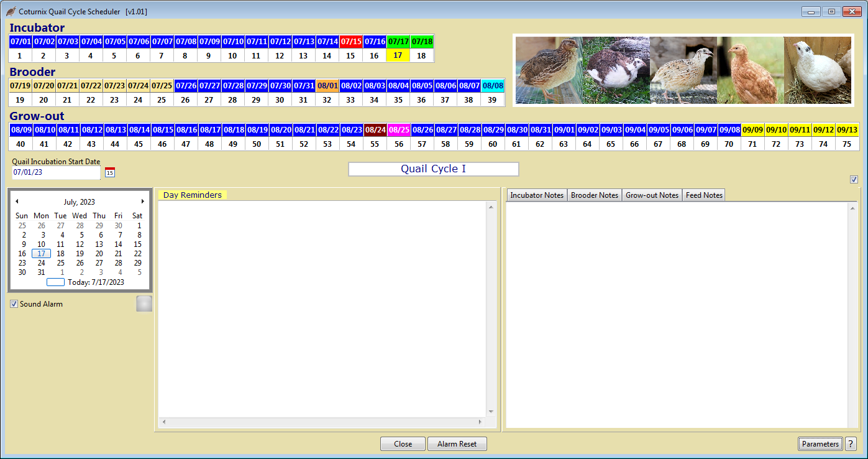The height and width of the screenshot is (459, 868).
Task: Click the Alarm Reset button
Action: [457, 443]
